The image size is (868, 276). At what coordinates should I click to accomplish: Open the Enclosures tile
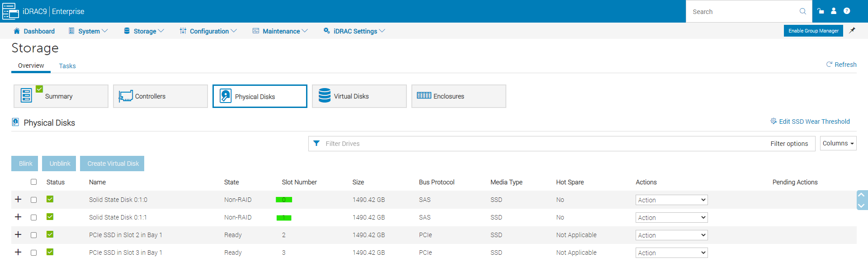(458, 96)
